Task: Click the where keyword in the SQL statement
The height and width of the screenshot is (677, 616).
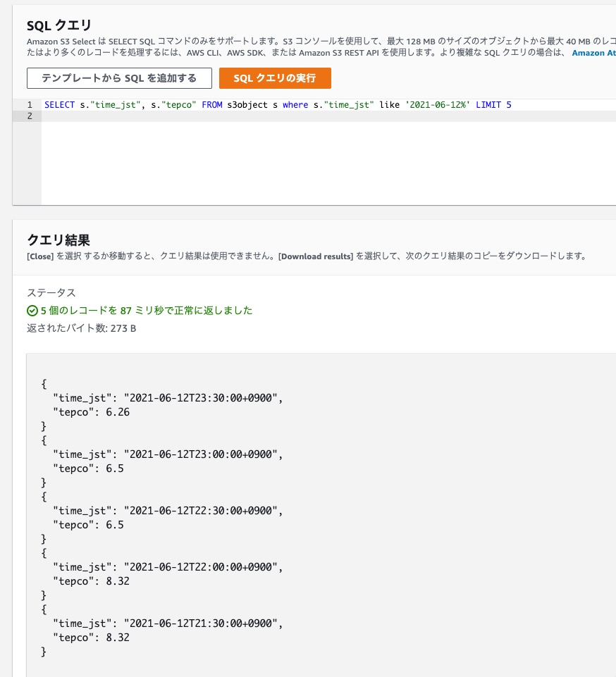Action: tap(295, 104)
